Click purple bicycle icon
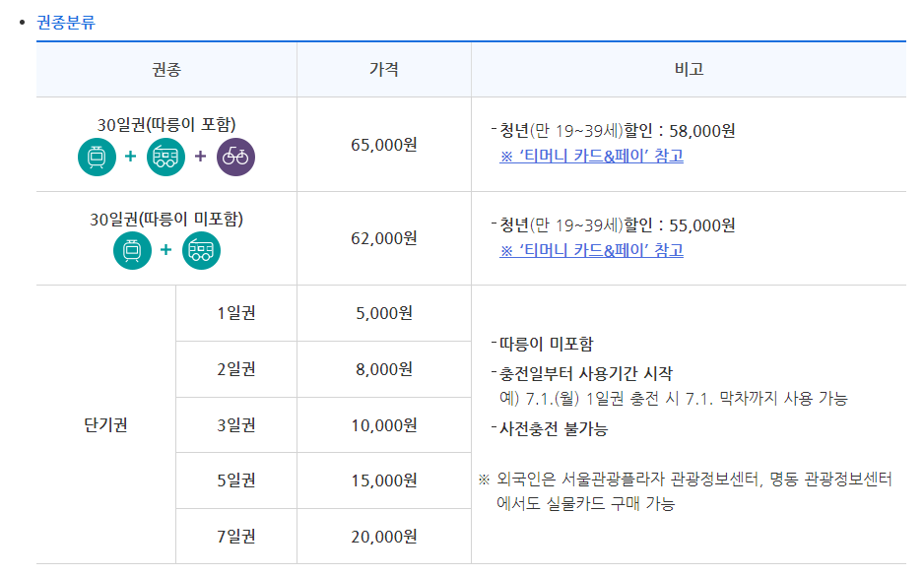Viewport: 924px width, 576px height. coord(235,157)
